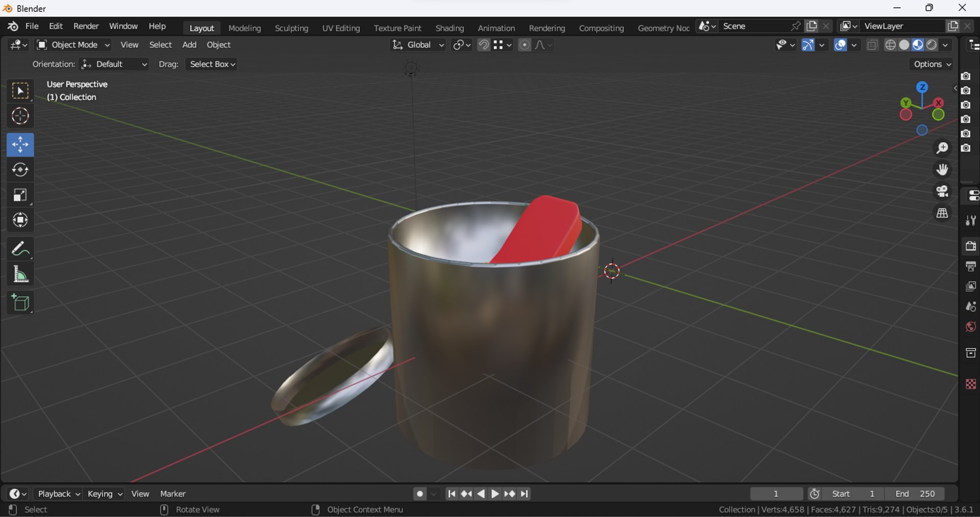Open the File menu

click(32, 27)
